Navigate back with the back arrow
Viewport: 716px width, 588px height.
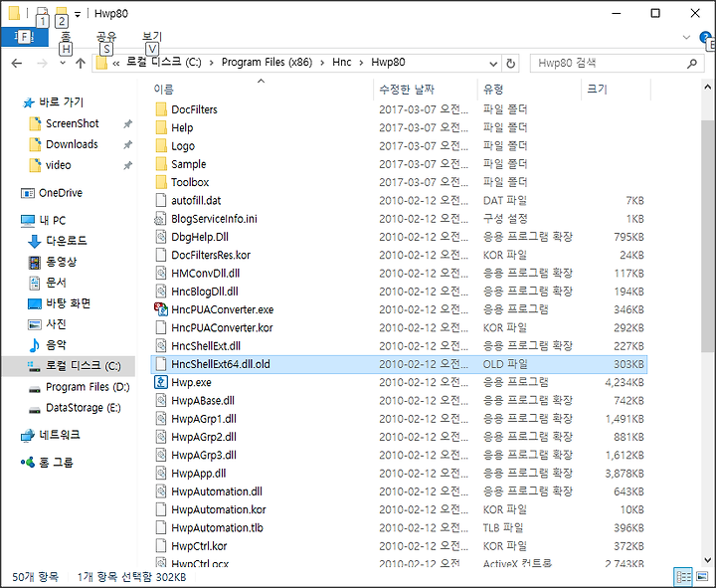click(x=17, y=63)
